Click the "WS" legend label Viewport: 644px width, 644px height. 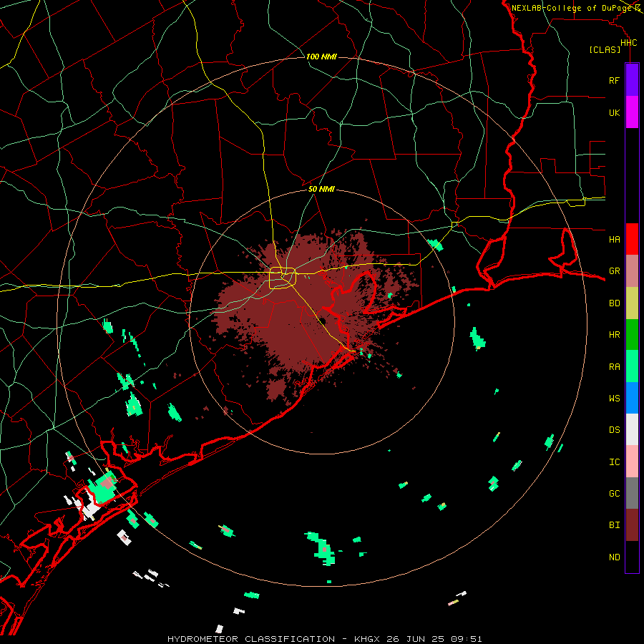(614, 398)
